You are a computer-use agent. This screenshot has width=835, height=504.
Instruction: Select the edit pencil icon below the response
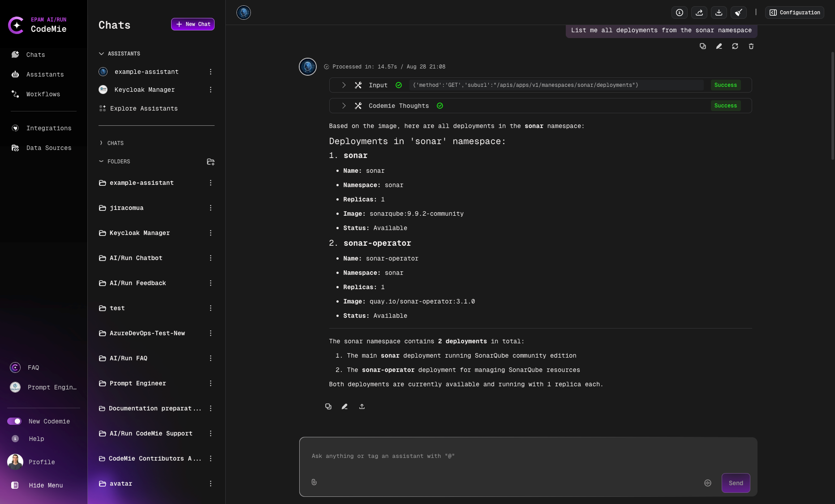[345, 406]
